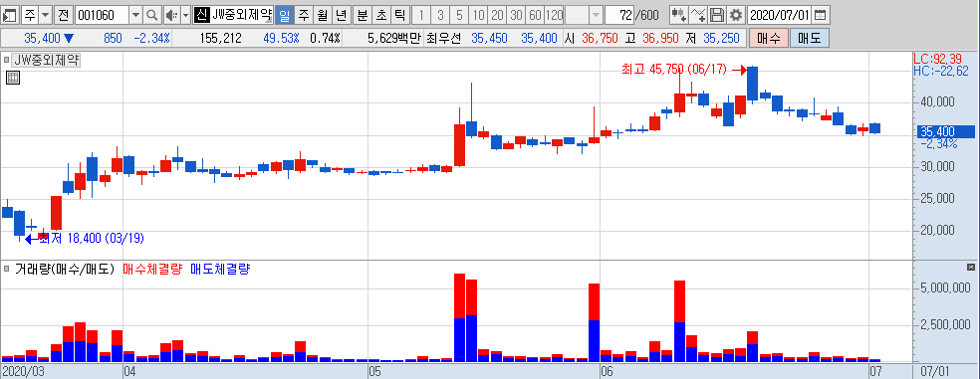Click the 매도 sell button

click(x=810, y=38)
